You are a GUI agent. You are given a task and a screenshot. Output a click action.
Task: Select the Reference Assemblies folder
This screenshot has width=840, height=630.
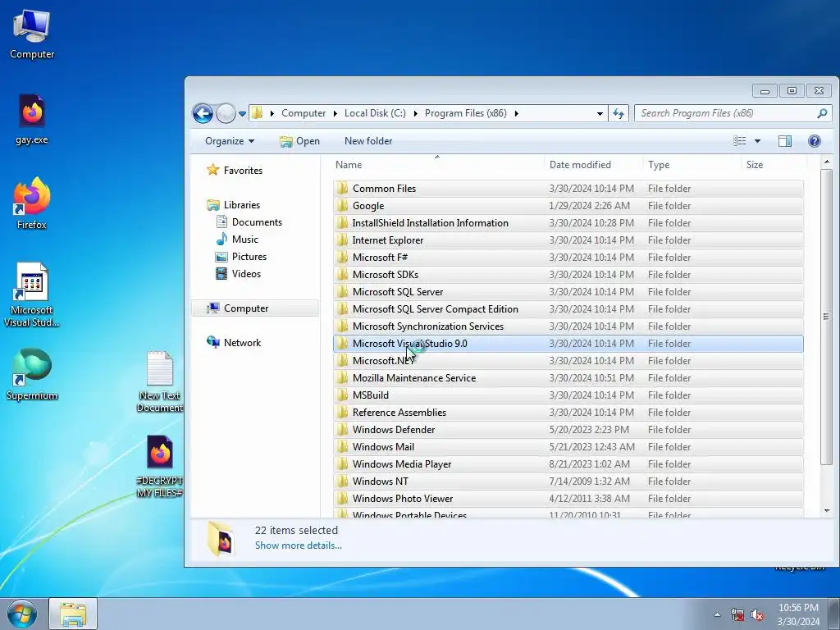tap(568, 413)
